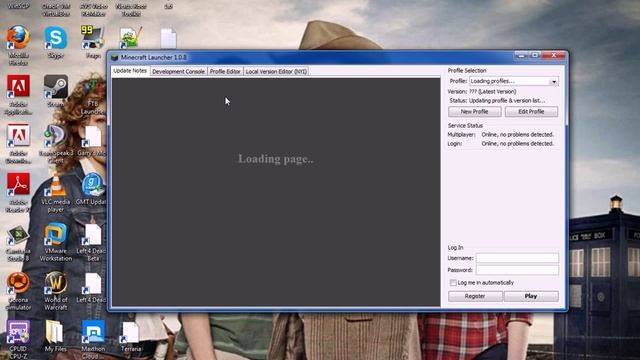Close the Minecraft Launcher window
The image size is (640, 360).
pyautogui.click(x=553, y=55)
